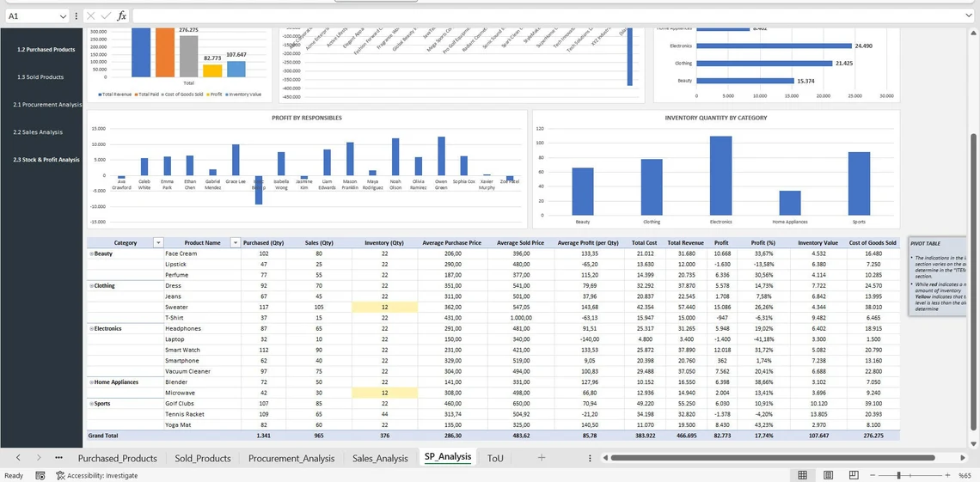Collapse the Home Appliances category group

coord(91,382)
